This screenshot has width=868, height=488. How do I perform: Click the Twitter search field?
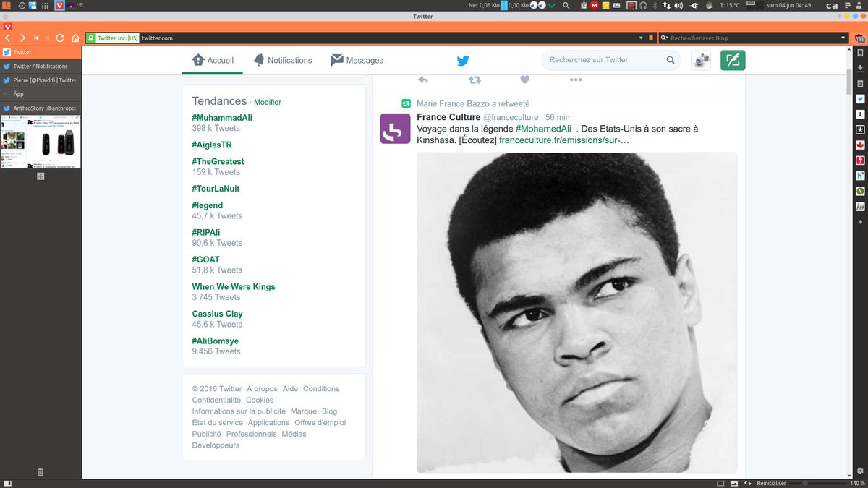(608, 60)
